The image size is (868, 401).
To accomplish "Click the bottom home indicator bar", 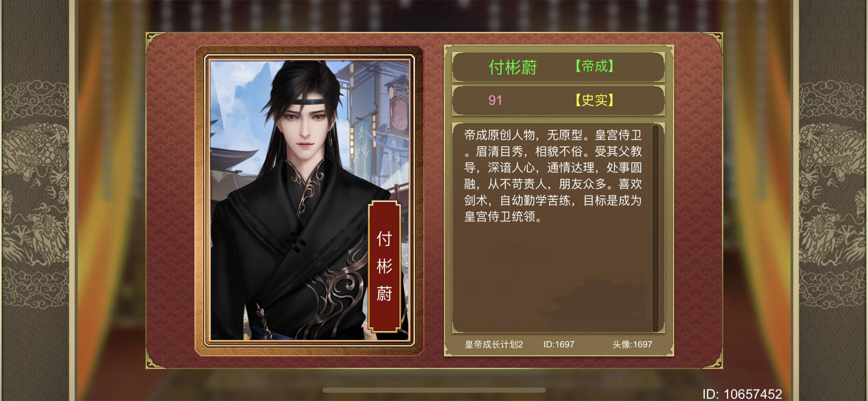I will click(434, 390).
